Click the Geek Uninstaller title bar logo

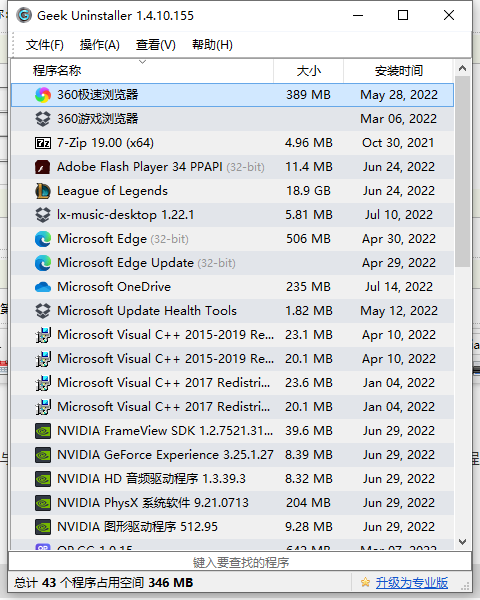(x=24, y=15)
